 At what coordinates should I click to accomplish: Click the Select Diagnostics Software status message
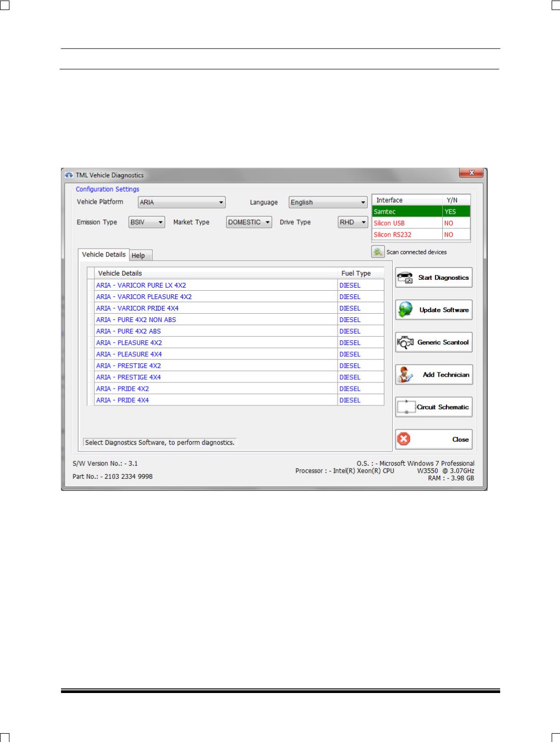160,442
